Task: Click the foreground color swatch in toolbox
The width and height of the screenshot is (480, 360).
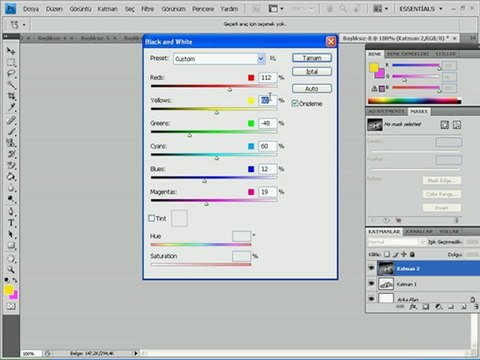Action: pyautogui.click(x=9, y=290)
